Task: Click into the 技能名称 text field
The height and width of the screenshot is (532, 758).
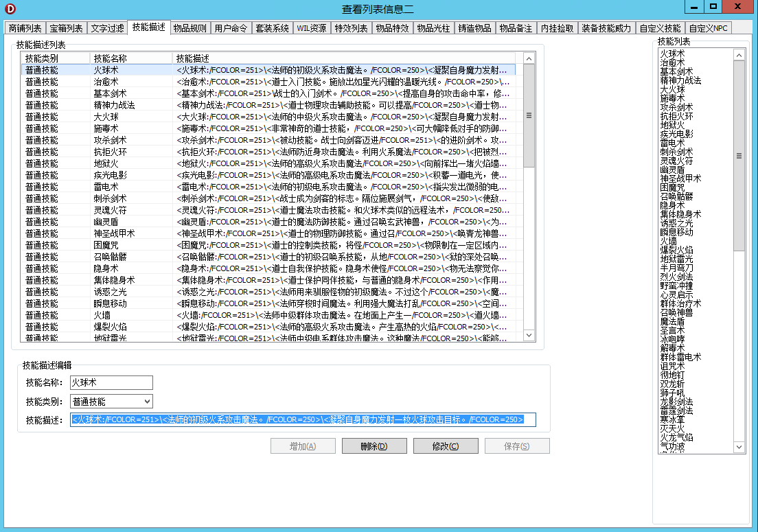Action: click(x=111, y=383)
